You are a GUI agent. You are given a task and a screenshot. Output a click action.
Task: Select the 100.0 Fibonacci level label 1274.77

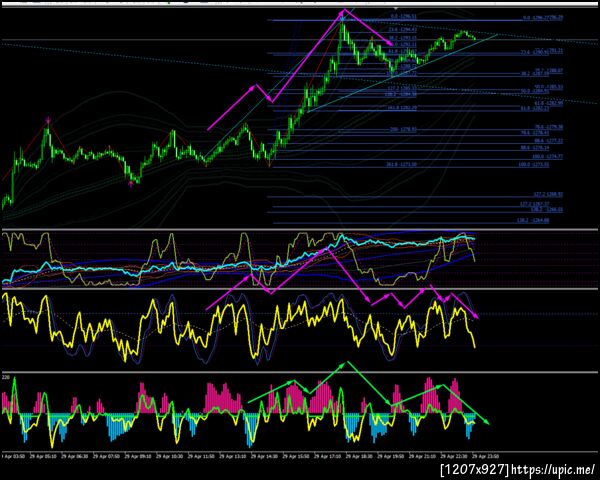pos(547,157)
